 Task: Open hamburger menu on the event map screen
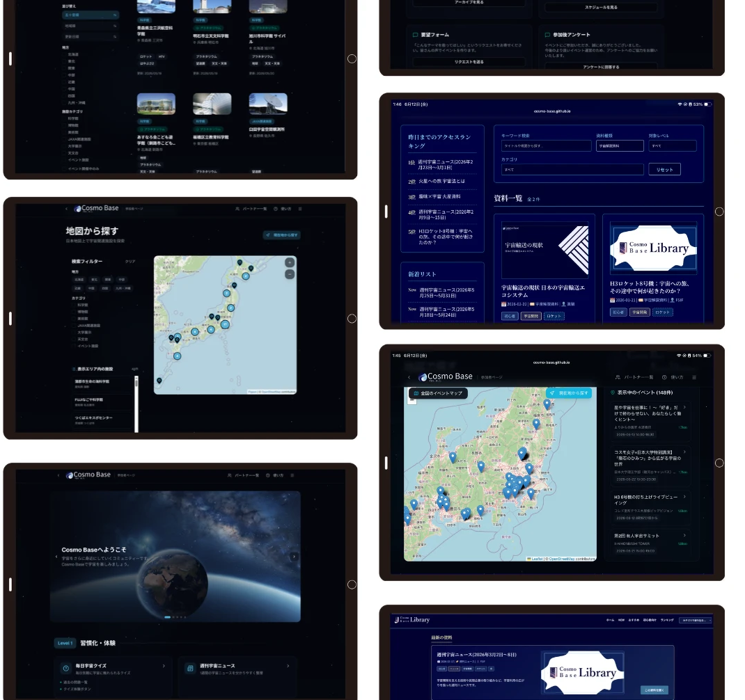(x=694, y=378)
